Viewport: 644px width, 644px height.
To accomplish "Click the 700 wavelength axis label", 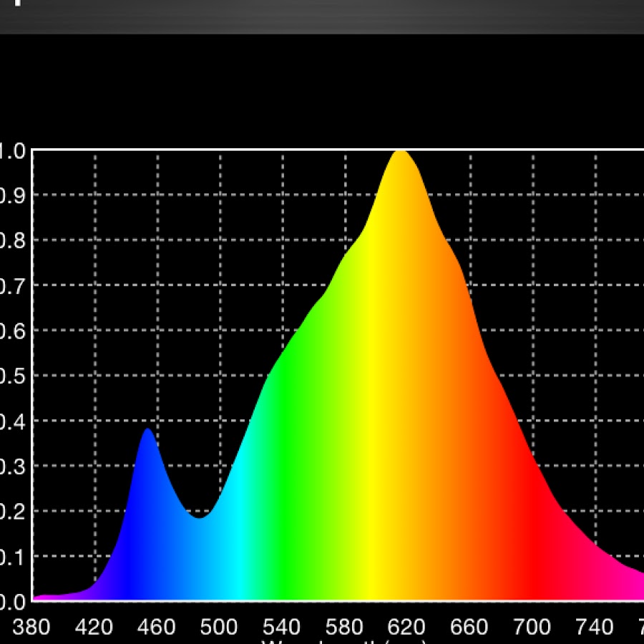I will [532, 627].
